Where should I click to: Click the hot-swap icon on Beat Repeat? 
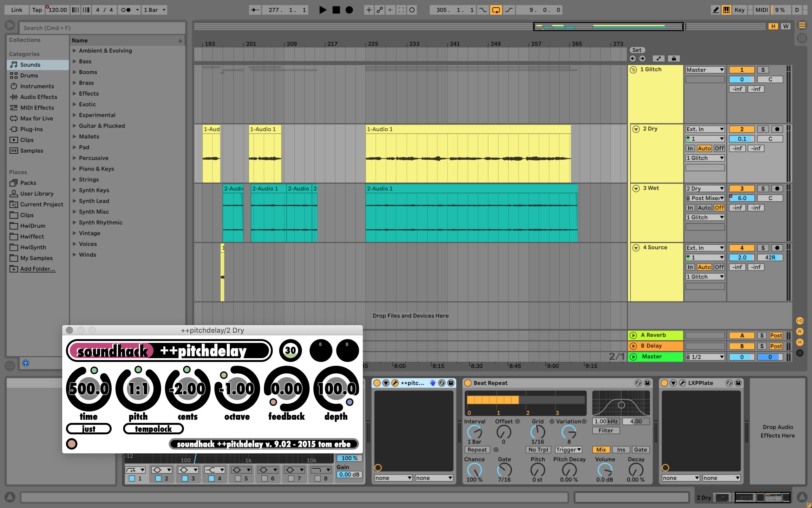(x=638, y=383)
